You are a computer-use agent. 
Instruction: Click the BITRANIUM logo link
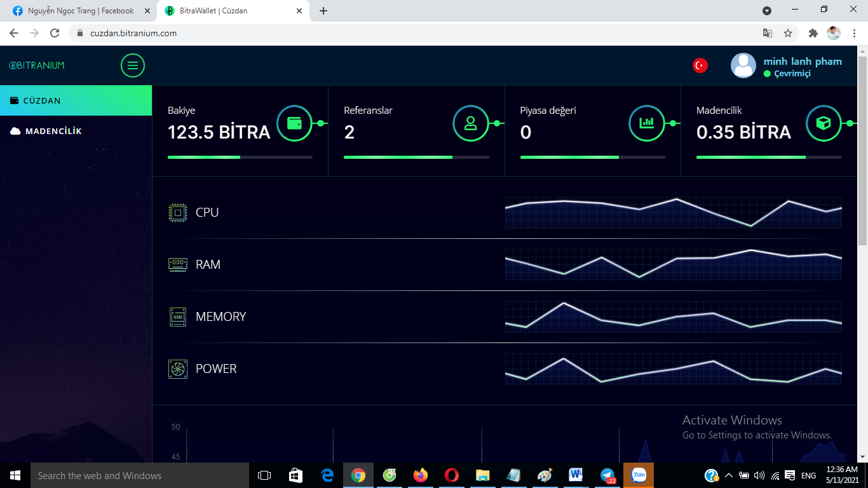pyautogui.click(x=37, y=65)
